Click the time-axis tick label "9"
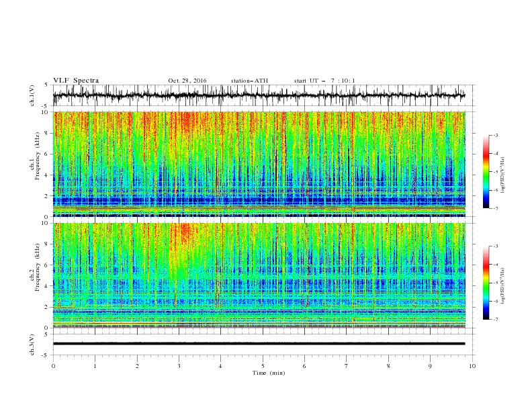 (430, 366)
